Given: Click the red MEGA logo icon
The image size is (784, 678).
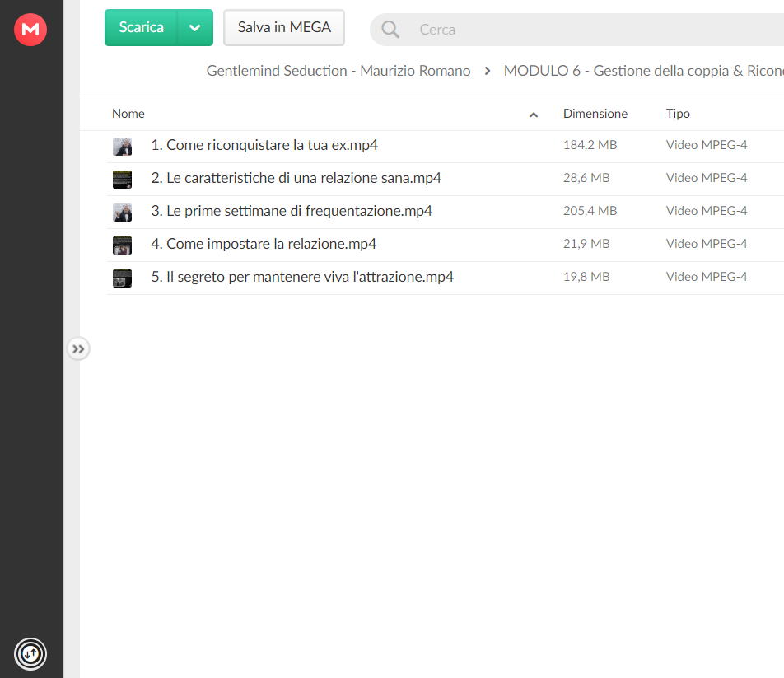Looking at the screenshot, I should coord(30,30).
